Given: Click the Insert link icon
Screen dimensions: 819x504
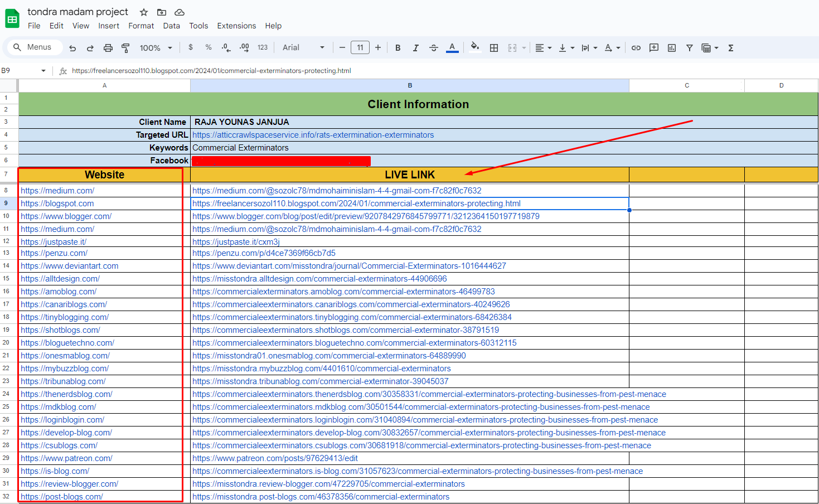Looking at the screenshot, I should point(636,47).
